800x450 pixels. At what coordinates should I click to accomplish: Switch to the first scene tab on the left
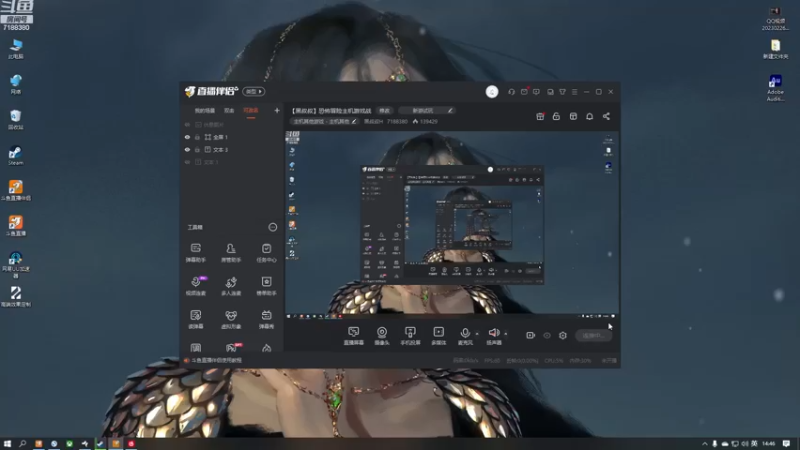[205, 111]
